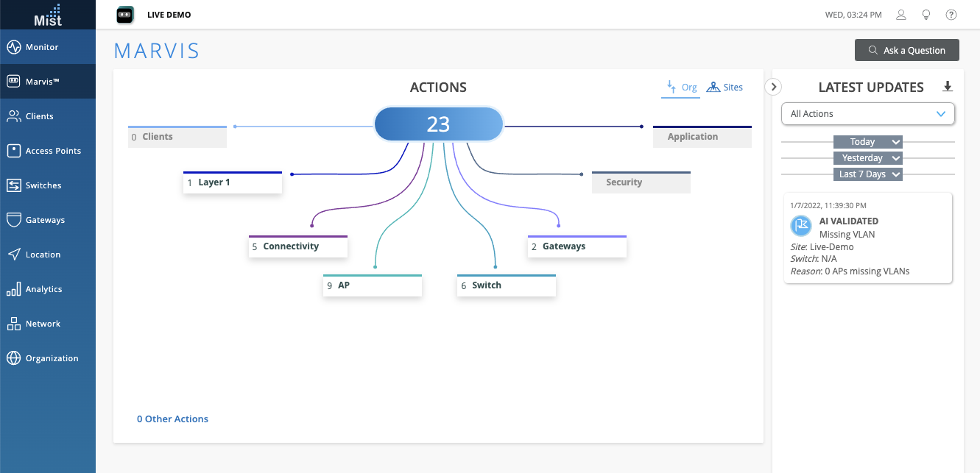
Task: Expand the Last 7 Days section
Action: point(868,174)
